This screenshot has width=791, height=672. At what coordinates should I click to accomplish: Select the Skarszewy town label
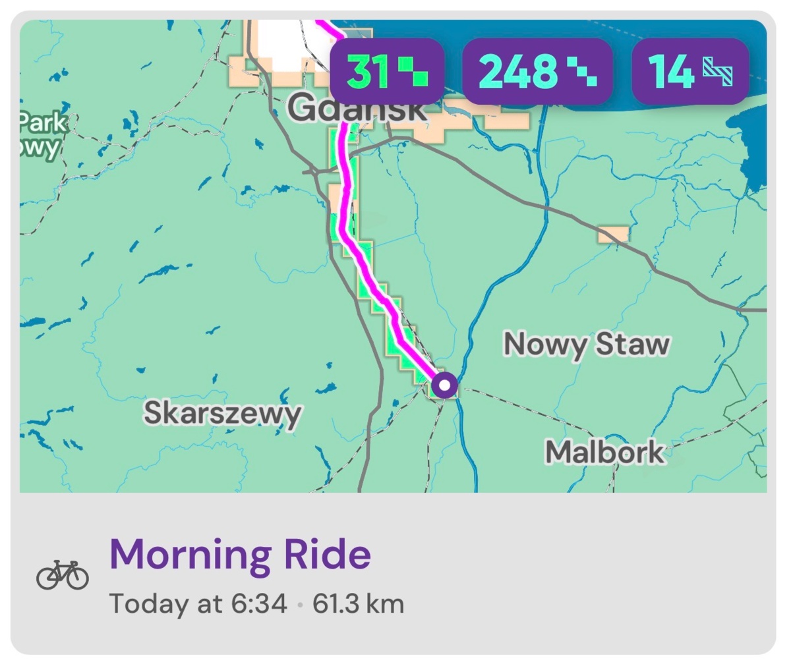click(x=222, y=413)
